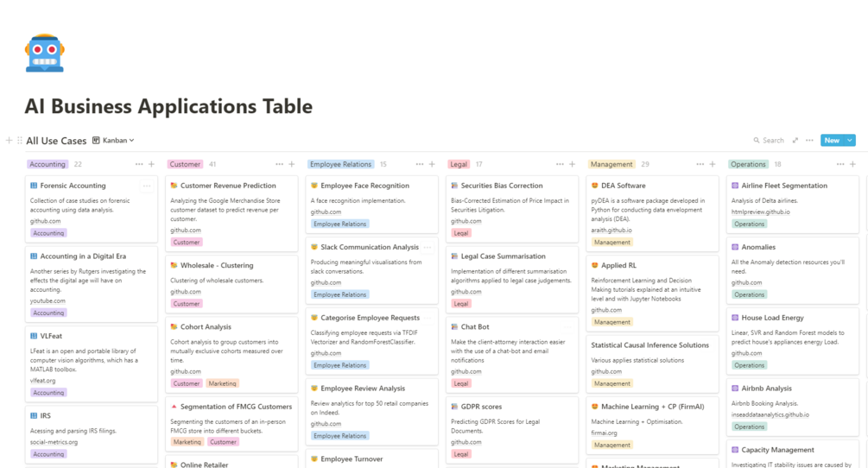Open the Securities Bias Correction card
This screenshot has height=468, width=868.
pyautogui.click(x=501, y=186)
